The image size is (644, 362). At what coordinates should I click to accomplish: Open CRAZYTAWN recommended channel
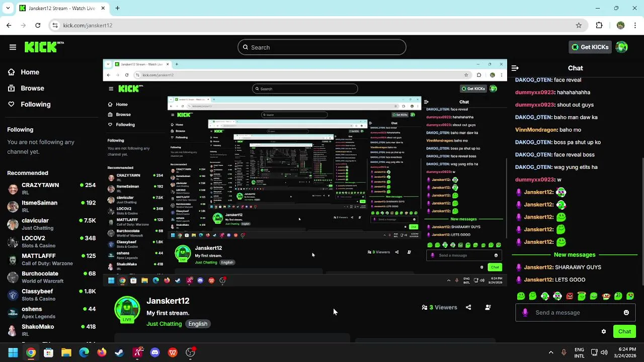51,189
